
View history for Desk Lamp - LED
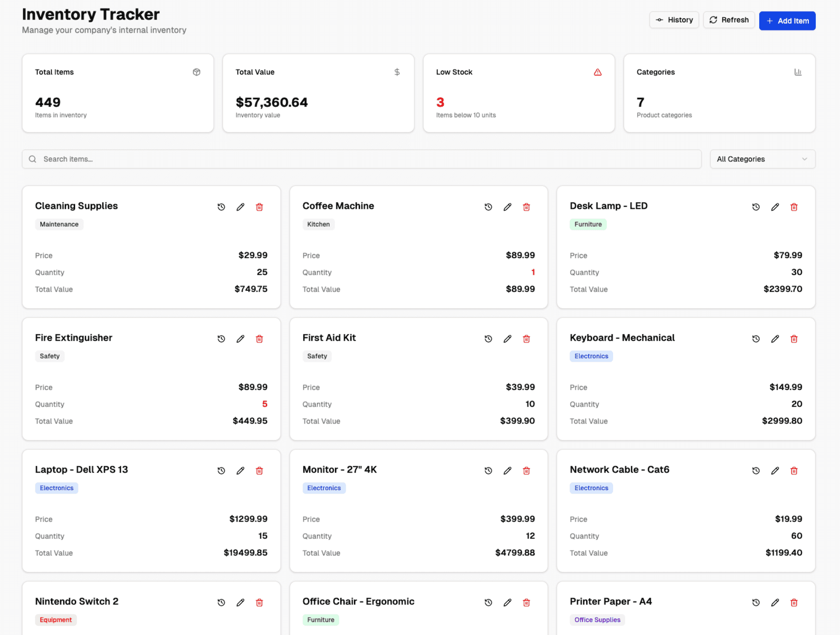756,207
